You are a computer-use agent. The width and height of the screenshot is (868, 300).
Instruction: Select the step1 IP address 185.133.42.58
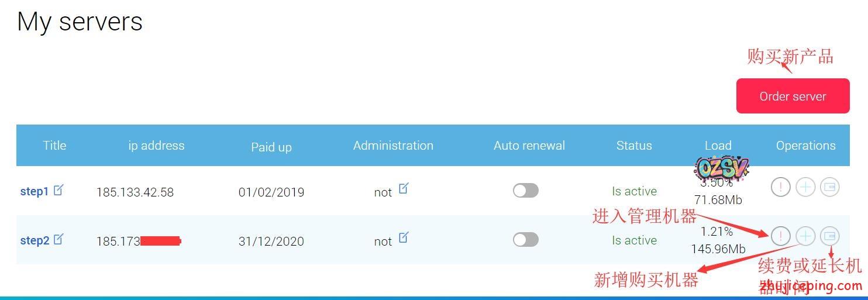tap(135, 192)
